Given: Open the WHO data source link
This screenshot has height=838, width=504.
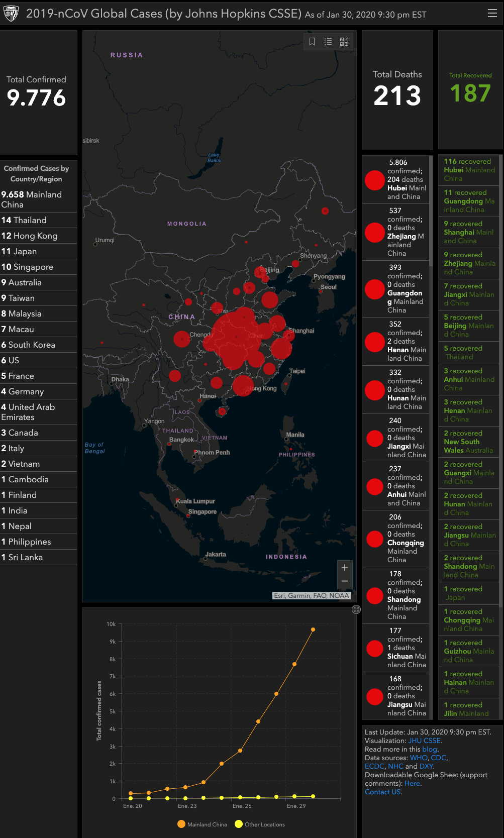Looking at the screenshot, I should pos(418,758).
